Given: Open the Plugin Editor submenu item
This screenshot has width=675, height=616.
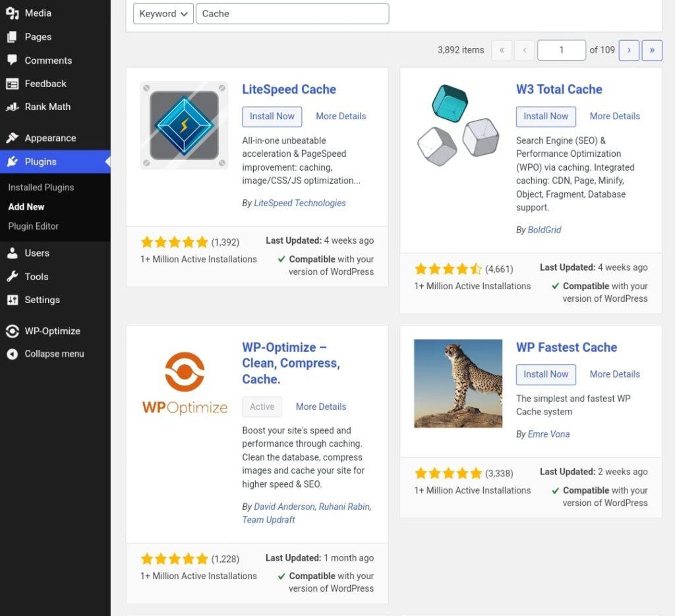Looking at the screenshot, I should coord(33,226).
